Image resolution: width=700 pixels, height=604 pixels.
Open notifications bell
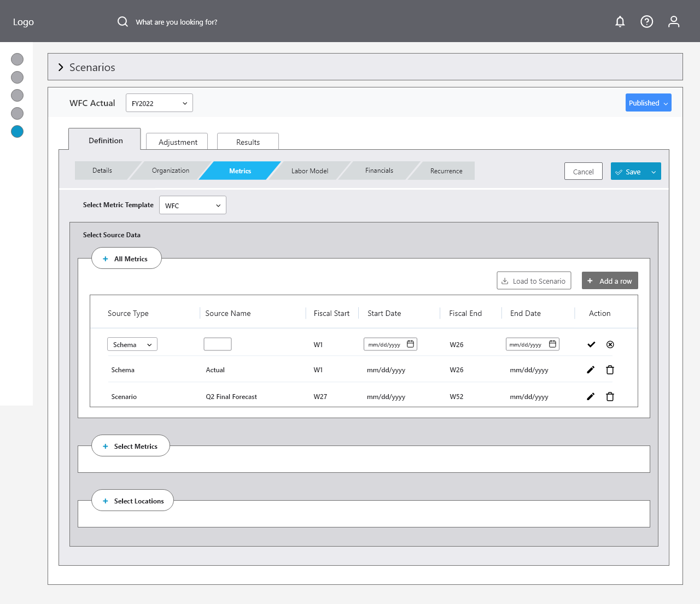point(620,21)
